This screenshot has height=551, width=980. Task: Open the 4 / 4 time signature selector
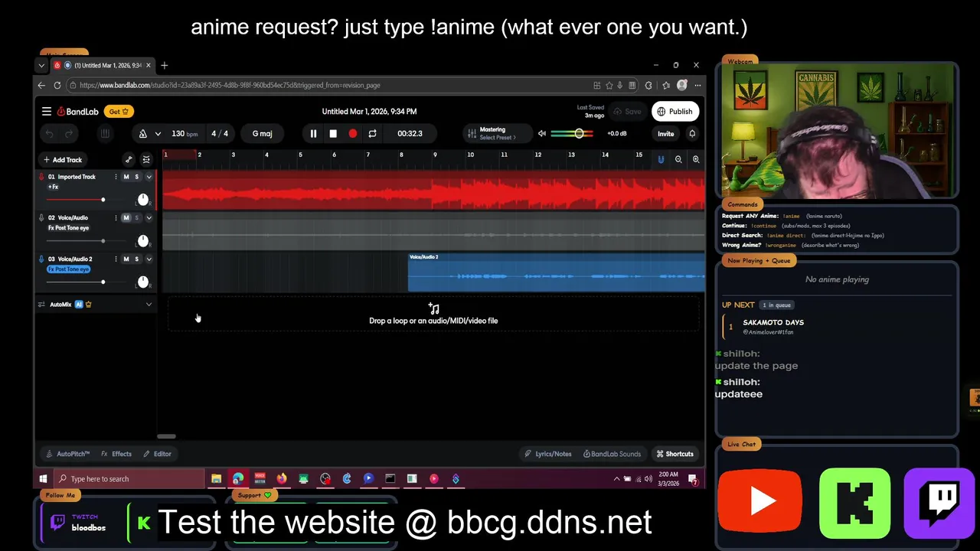[220, 134]
